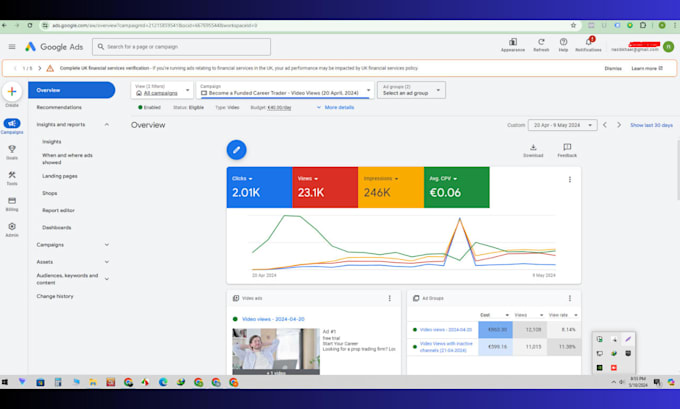Click the blue pencil edit button
Screen dimensions: 680x409
pyautogui.click(x=236, y=150)
